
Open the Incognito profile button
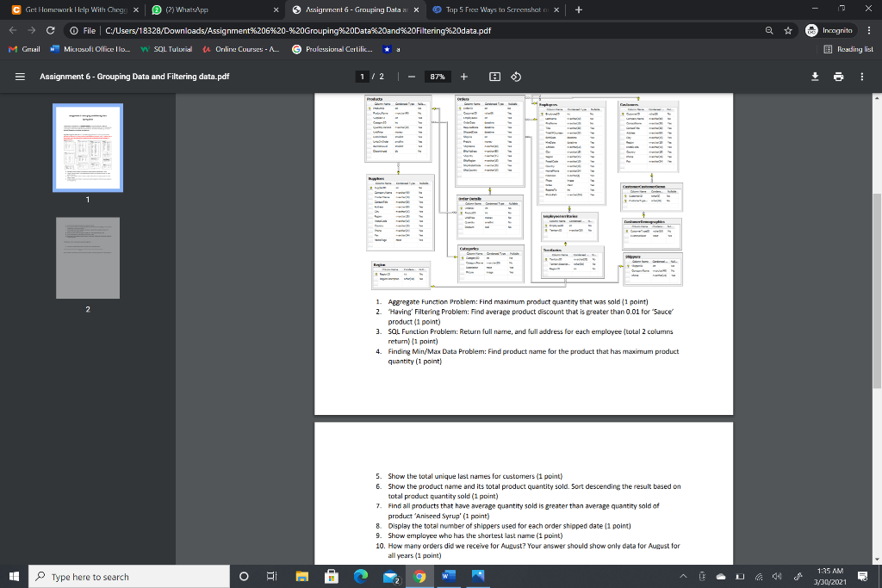tap(829, 30)
